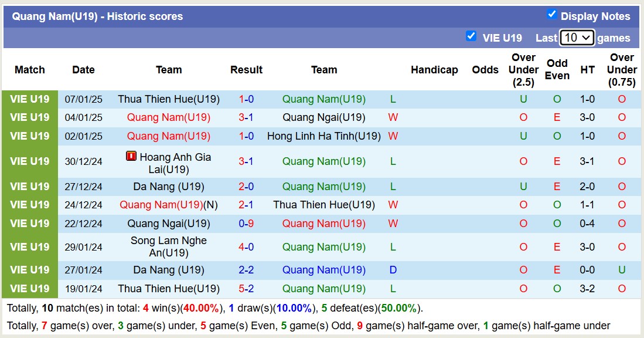This screenshot has width=644, height=338.
Task: Open the Thua Thien Hue(U19) team link
Action: point(168,99)
